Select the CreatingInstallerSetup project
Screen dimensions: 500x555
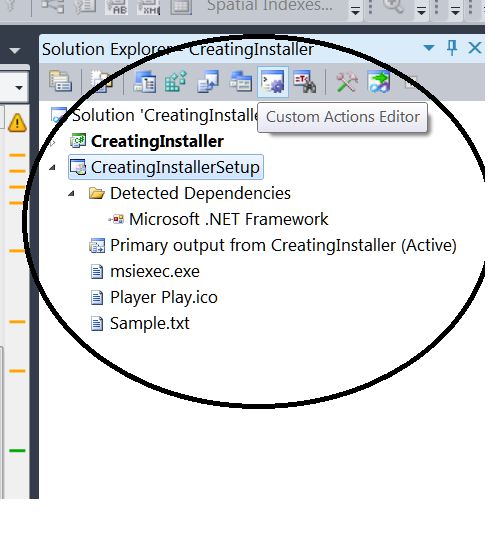coord(166,167)
